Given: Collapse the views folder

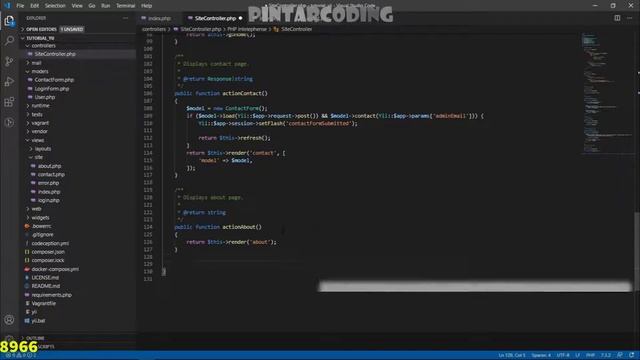Looking at the screenshot, I should pos(38,140).
